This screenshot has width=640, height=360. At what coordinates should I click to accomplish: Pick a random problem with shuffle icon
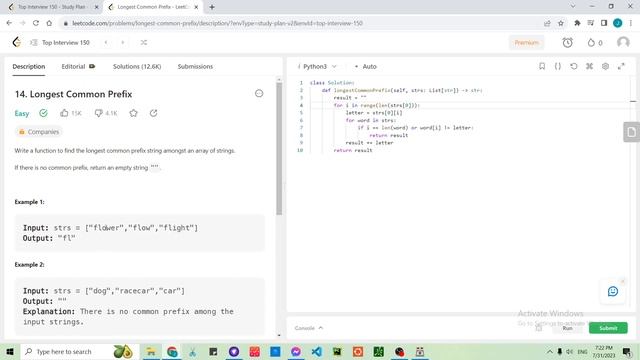point(144,42)
